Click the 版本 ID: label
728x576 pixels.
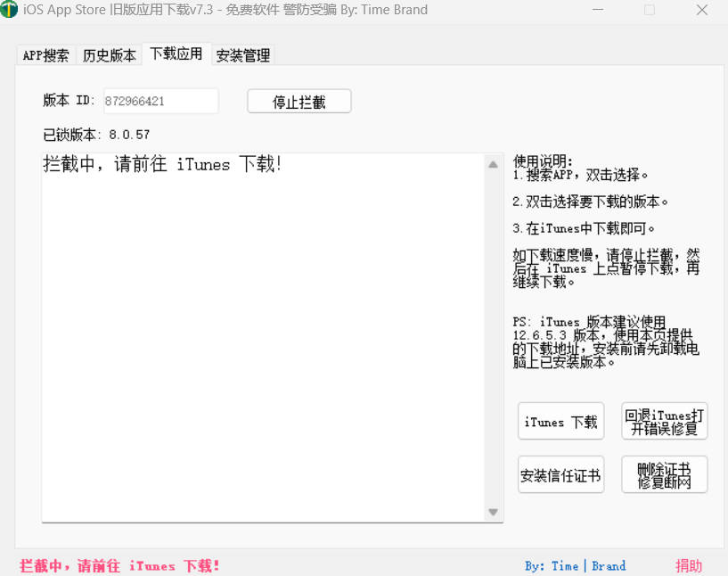coord(69,101)
